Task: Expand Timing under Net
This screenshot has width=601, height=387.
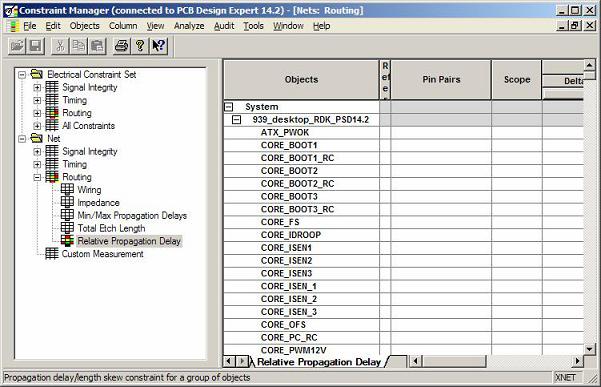Action: point(37,164)
